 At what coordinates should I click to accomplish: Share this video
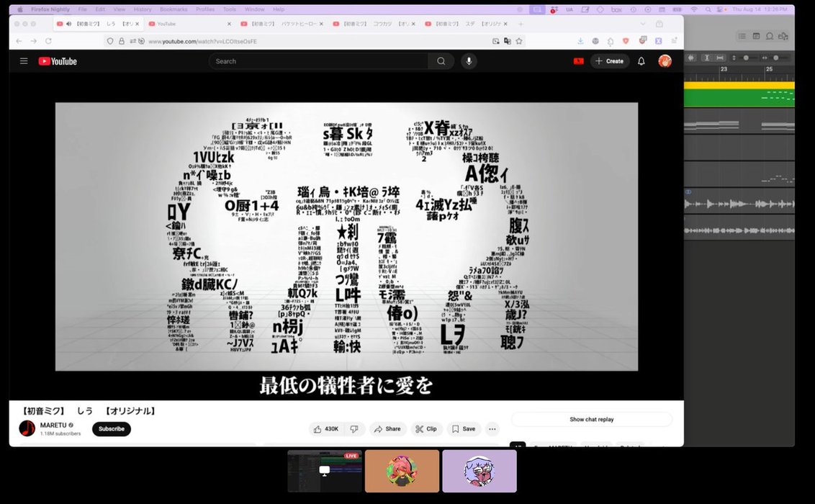pos(388,429)
